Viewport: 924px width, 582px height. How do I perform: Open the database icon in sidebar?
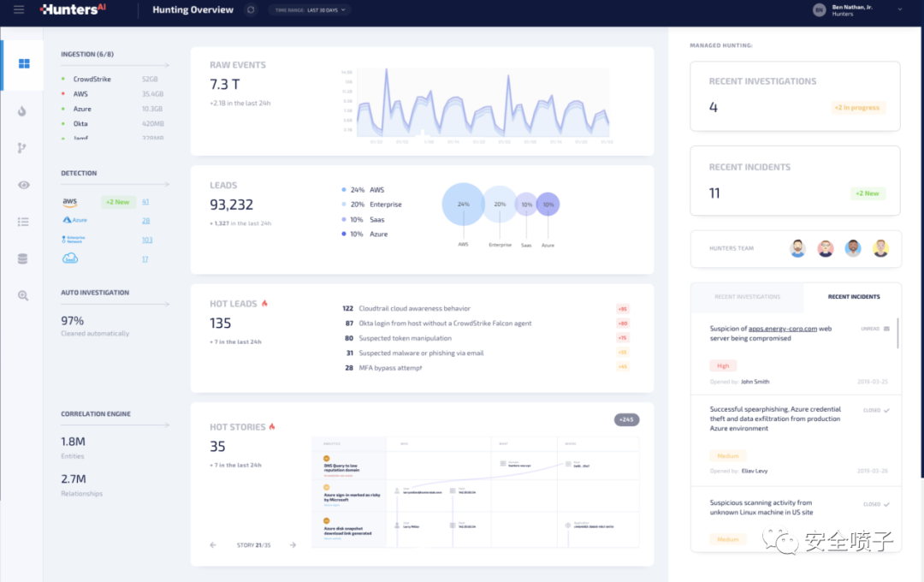click(x=22, y=258)
